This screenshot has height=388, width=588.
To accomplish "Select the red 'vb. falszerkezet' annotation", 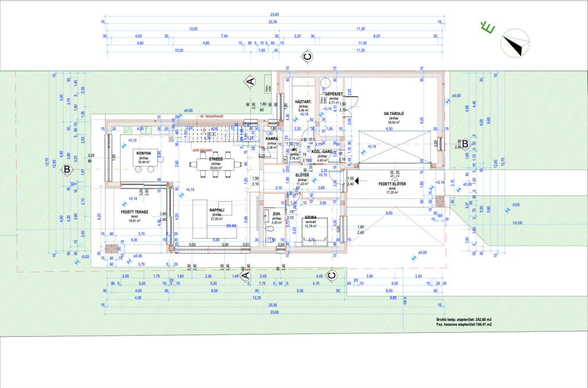I will (211, 116).
